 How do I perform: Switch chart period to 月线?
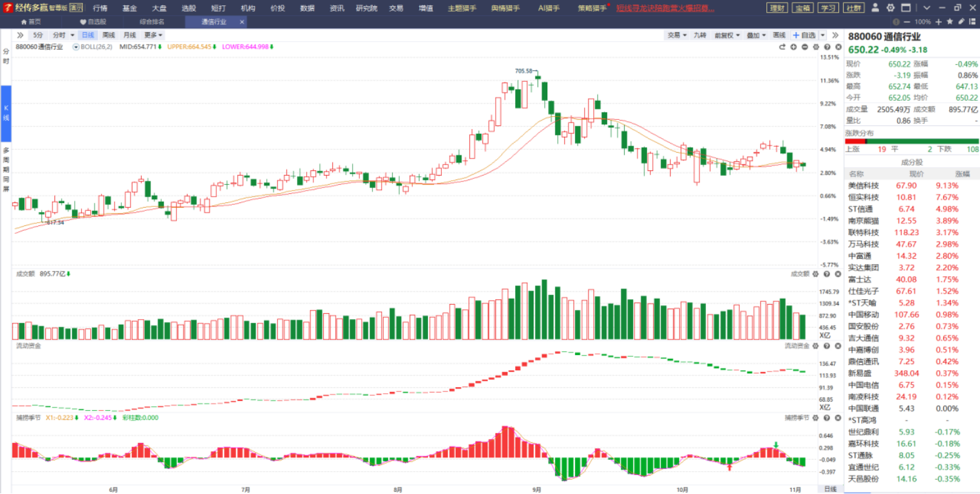(130, 35)
